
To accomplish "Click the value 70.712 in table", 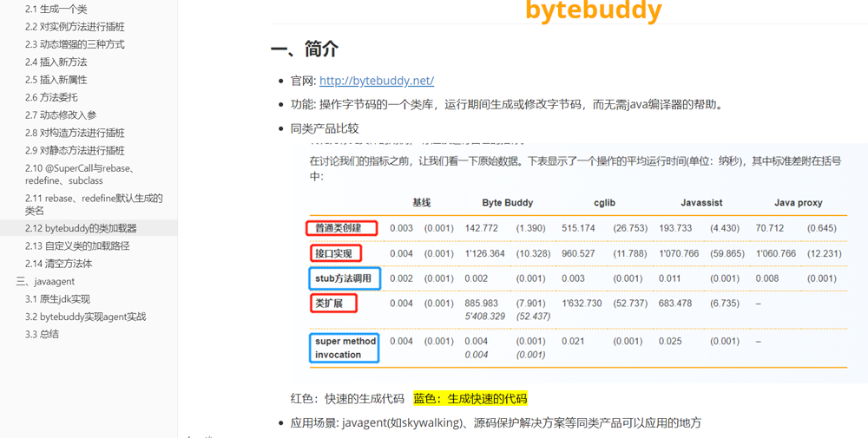I will coord(769,228).
